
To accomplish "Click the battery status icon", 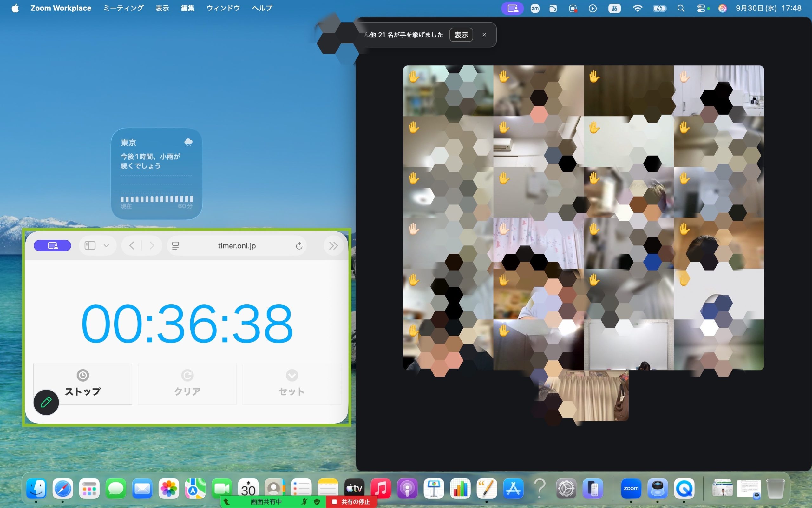I will click(x=659, y=8).
